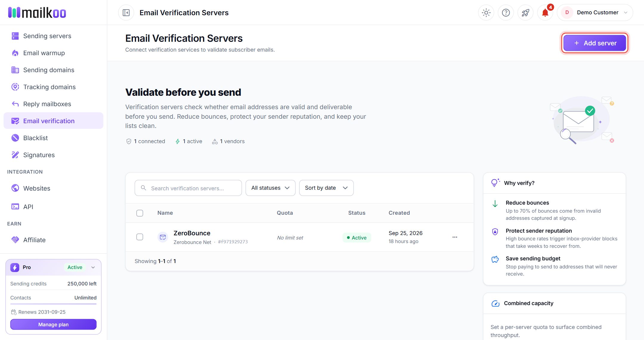Click the Protect sender reputation shield icon
Viewport: 644px width, 340px height.
pos(495,232)
